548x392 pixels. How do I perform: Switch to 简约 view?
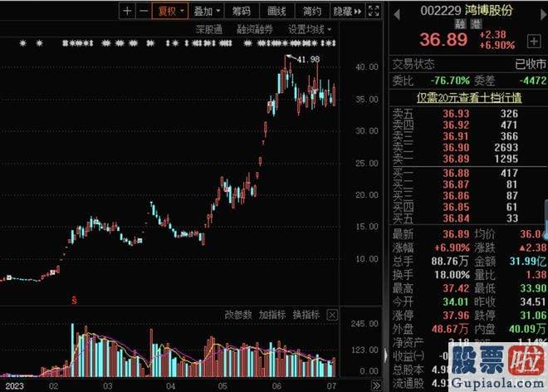(311, 12)
